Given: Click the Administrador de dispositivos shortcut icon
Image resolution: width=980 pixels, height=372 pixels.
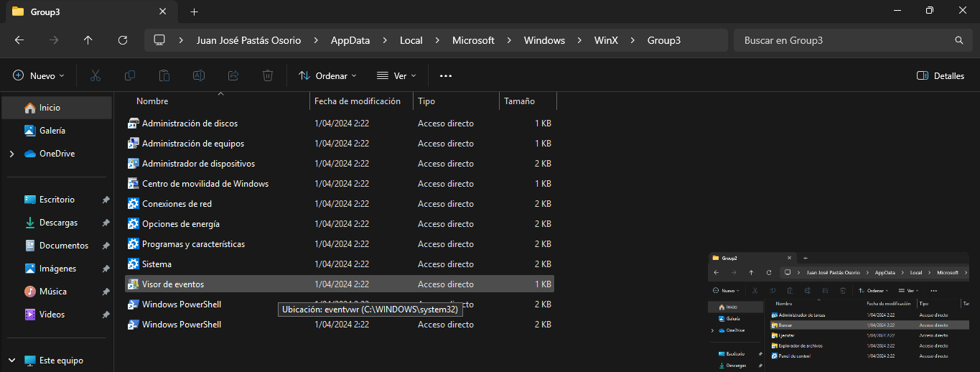Looking at the screenshot, I should pos(133,164).
